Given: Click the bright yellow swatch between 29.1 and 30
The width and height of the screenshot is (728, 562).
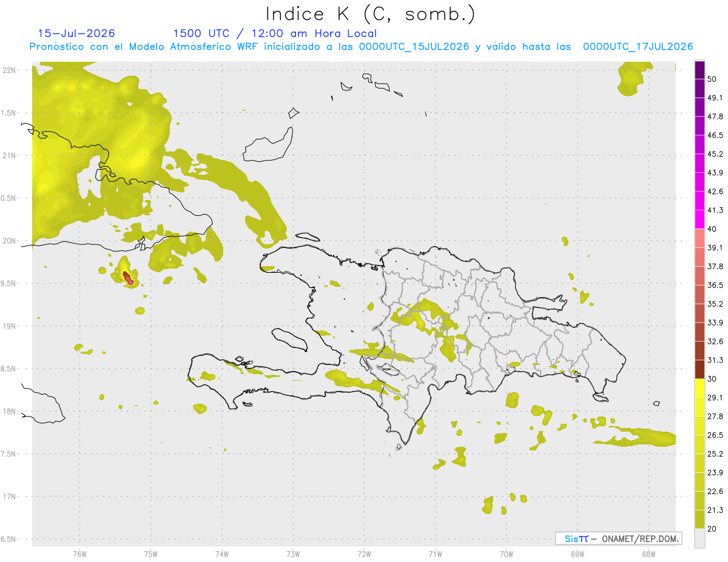Looking at the screenshot, I should click(x=699, y=388).
